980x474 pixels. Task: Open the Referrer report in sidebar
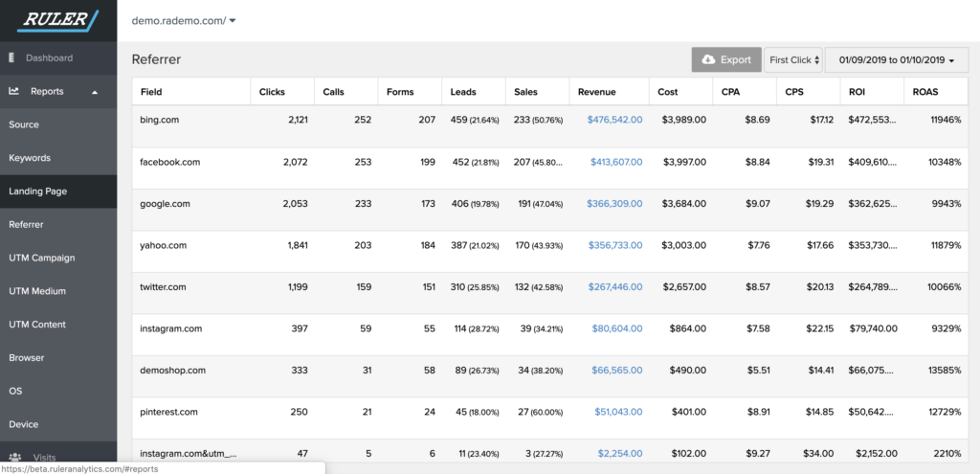tap(58, 224)
